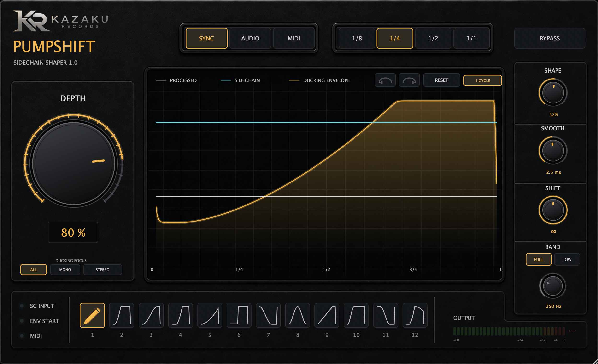
Task: Click the SIDECHAIN SHAPER 1.0 version text
Action: 45,63
